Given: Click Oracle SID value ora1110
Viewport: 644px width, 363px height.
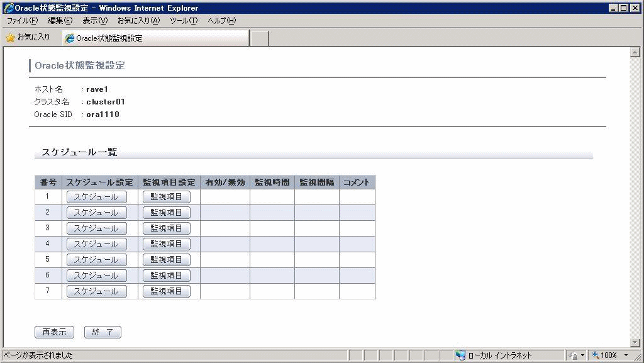Looking at the screenshot, I should (x=103, y=114).
